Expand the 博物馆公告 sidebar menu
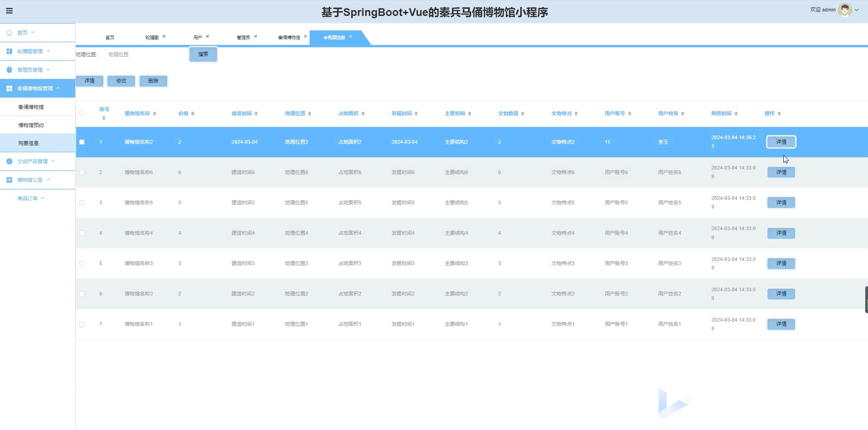 (x=48, y=180)
